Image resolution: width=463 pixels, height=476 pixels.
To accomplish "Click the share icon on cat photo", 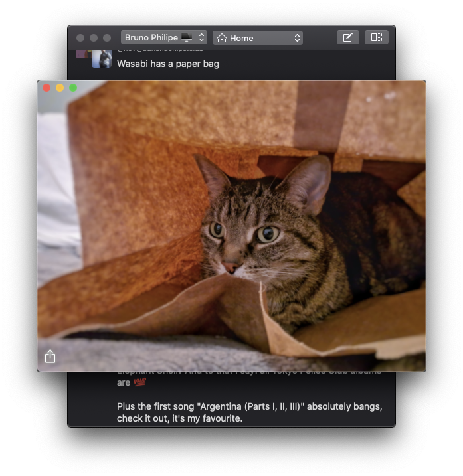I will [50, 356].
